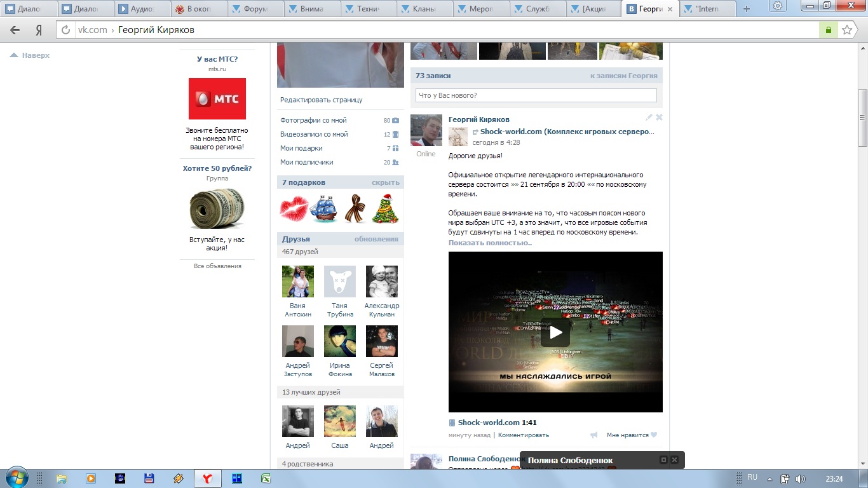Edit the post with pencil icon

point(649,118)
